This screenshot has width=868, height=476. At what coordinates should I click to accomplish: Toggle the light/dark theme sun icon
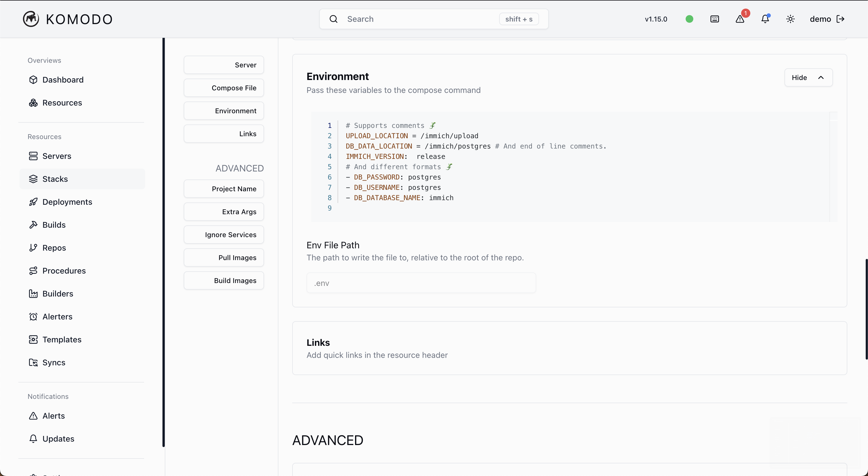click(790, 19)
